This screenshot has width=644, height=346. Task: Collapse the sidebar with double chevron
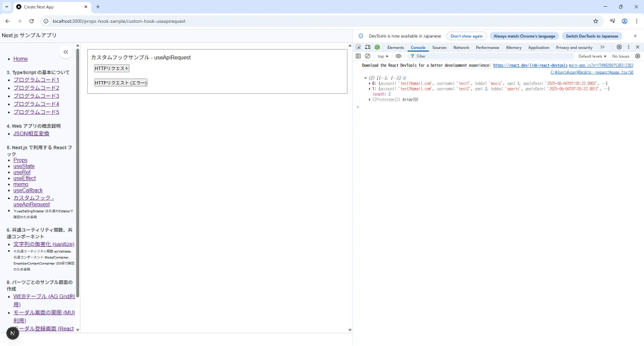[66, 52]
